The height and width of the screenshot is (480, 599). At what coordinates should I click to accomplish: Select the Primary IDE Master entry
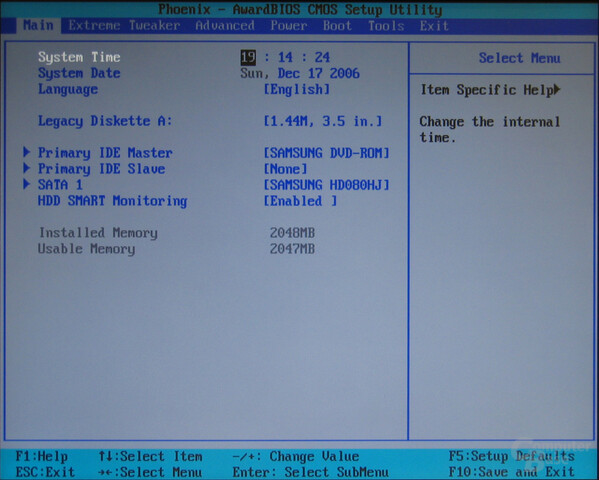(105, 153)
